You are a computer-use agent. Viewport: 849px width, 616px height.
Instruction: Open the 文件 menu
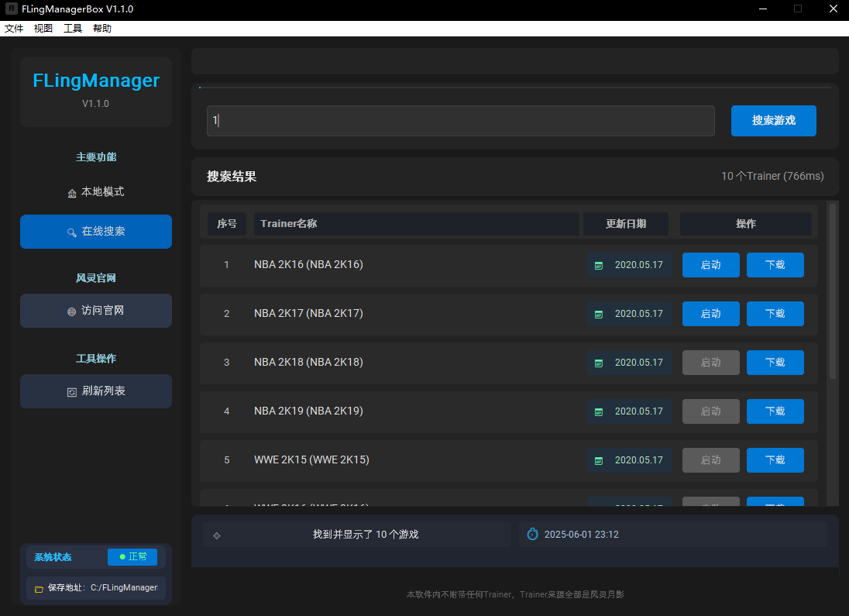(x=14, y=28)
